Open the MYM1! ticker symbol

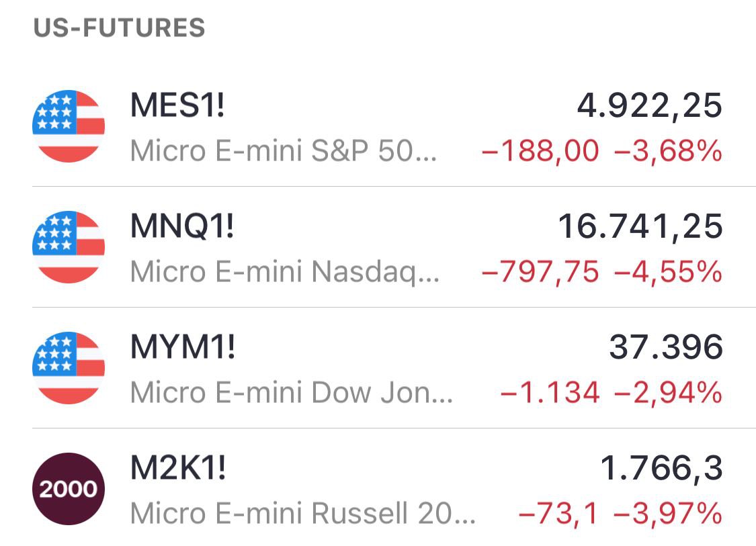(x=183, y=349)
